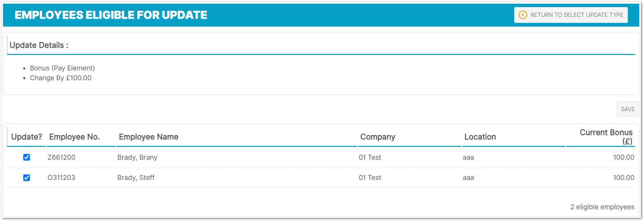Screen dimensions: 644x221
Task: Sort by Employee Name column header
Action: click(x=148, y=137)
